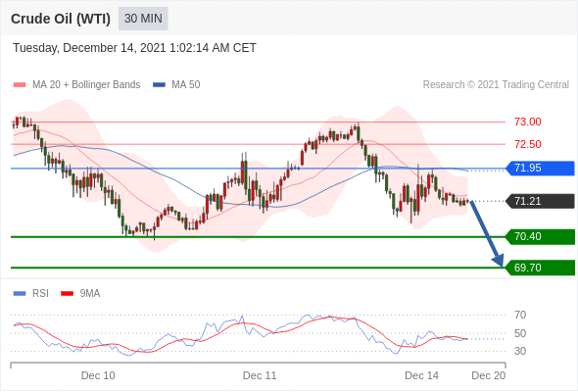Click the Dec 14 date axis label
Viewport: 578px width, 392px height.
421,375
